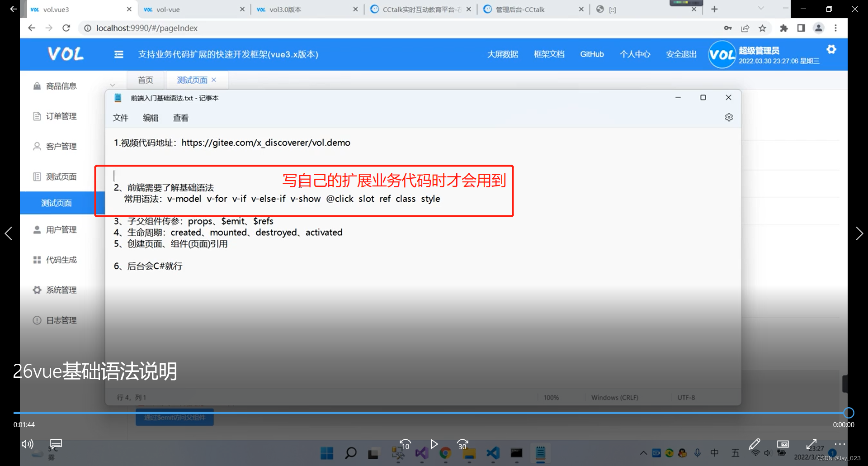
Task: Play the video
Action: pos(434,444)
